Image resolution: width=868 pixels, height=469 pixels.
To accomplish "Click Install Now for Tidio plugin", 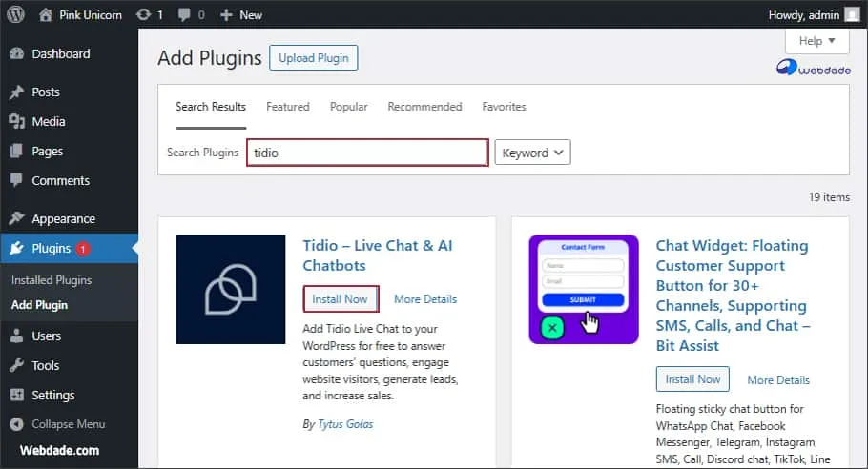I will pos(340,299).
